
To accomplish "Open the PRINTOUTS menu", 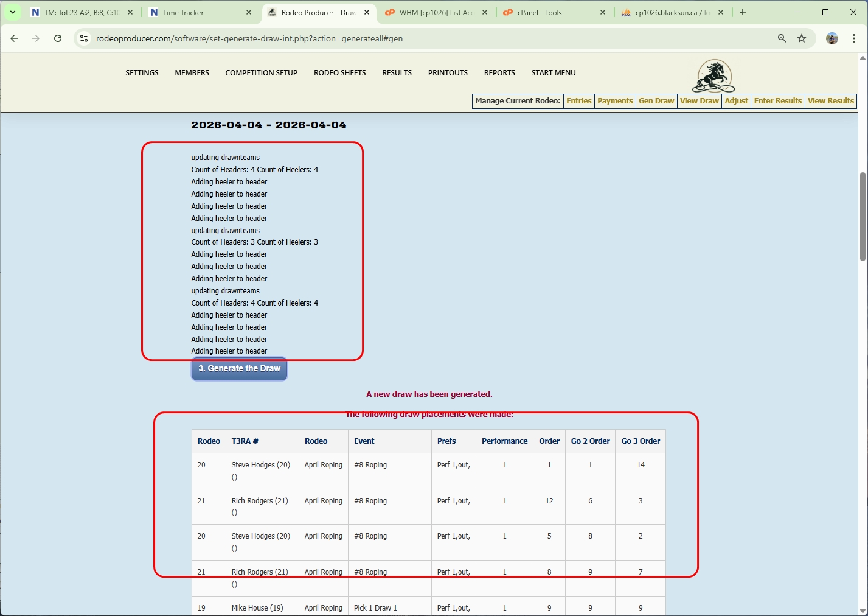I will tap(448, 73).
